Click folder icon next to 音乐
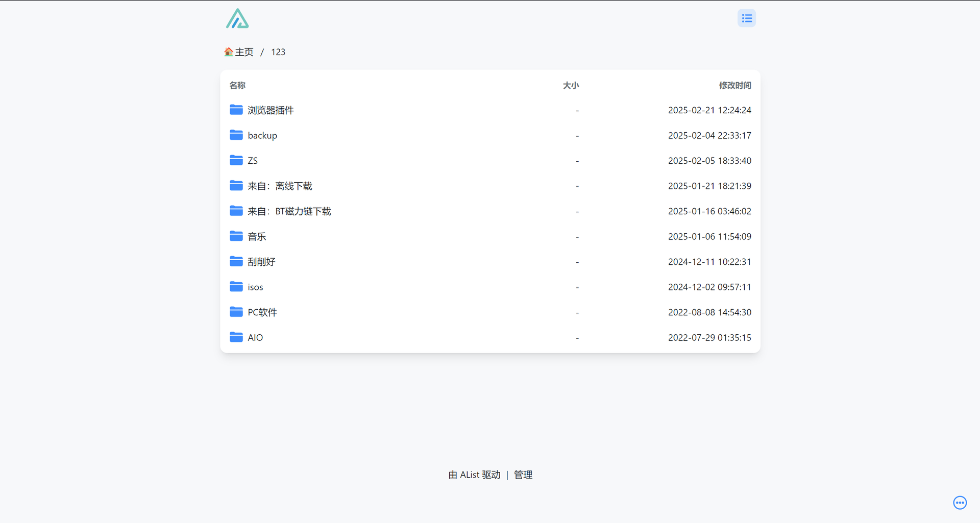This screenshot has width=980, height=523. click(236, 236)
